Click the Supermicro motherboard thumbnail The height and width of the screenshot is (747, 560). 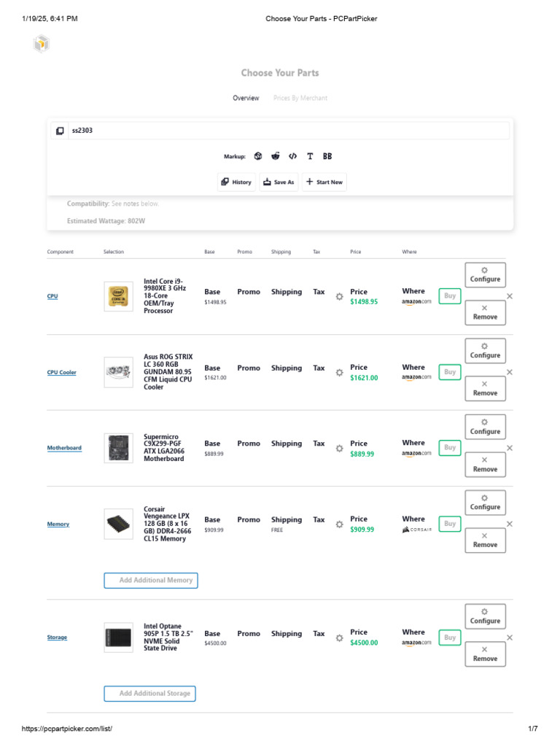tap(119, 448)
